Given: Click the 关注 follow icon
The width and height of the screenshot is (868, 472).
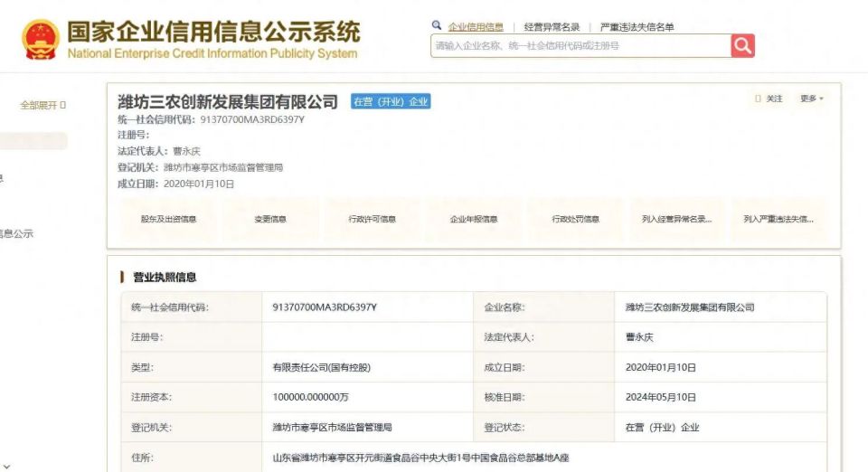Looking at the screenshot, I should coord(759,99).
